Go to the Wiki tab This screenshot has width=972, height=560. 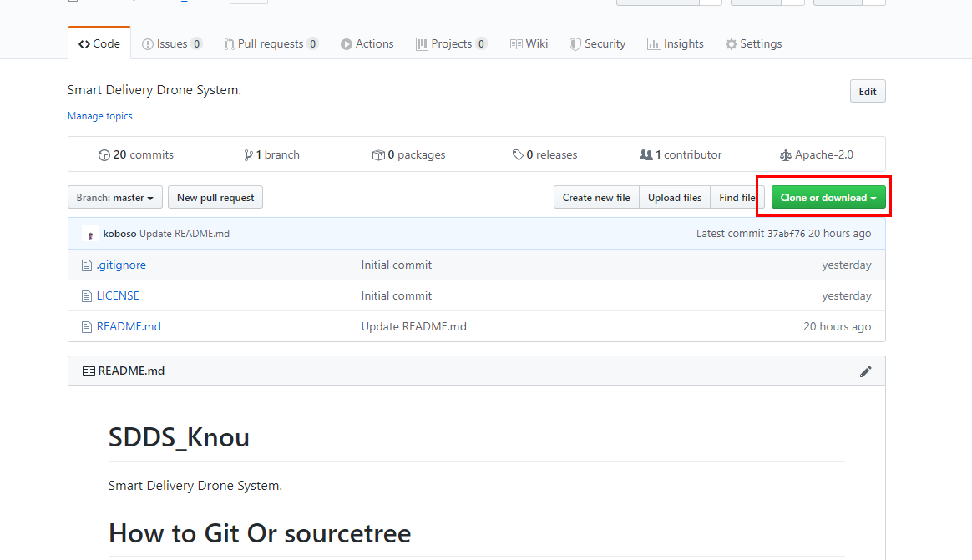click(529, 43)
